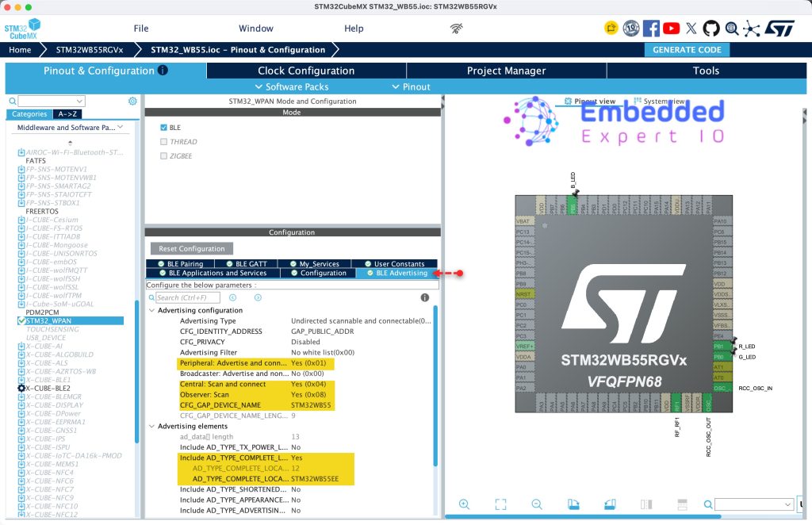Image resolution: width=812 pixels, height=525 pixels.
Task: Open the GitHub icon in top bar
Action: 711,28
